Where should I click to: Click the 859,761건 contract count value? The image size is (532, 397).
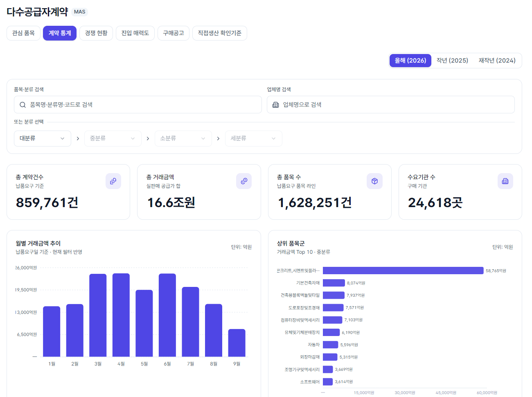[47, 203]
